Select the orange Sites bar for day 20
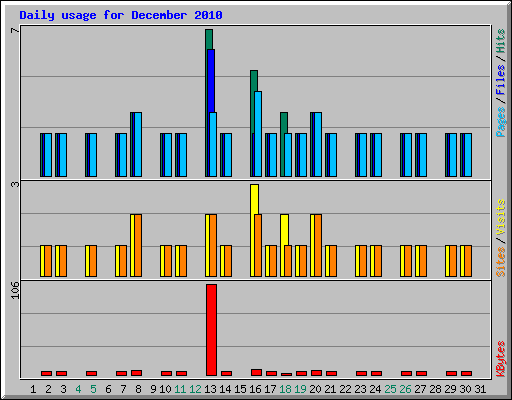Image resolution: width=512 pixels, height=400 pixels. click(318, 245)
